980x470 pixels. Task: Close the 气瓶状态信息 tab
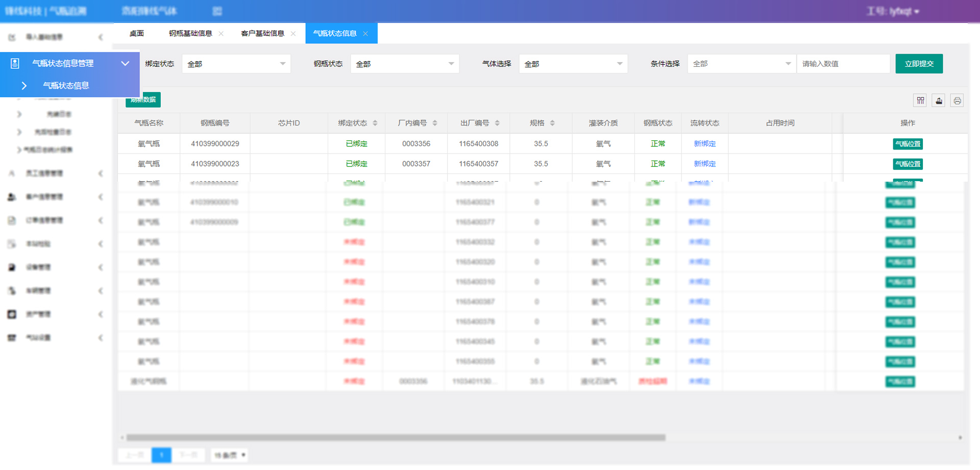click(x=365, y=34)
